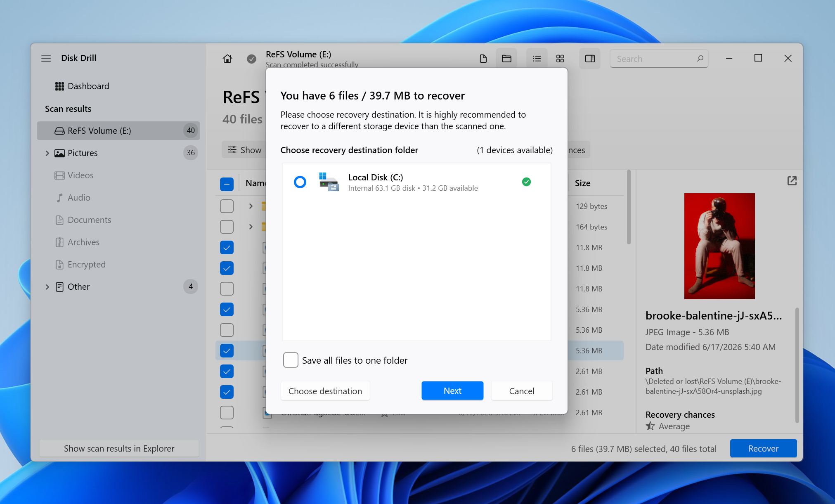Screen dimensions: 835x504
Task: Click the red astronaut preview thumbnail
Action: (719, 246)
